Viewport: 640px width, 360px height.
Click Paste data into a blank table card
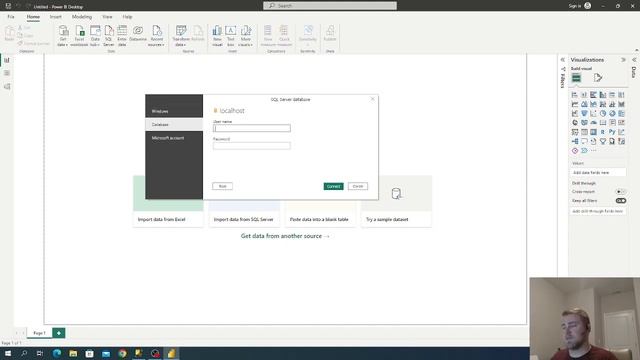coord(320,213)
